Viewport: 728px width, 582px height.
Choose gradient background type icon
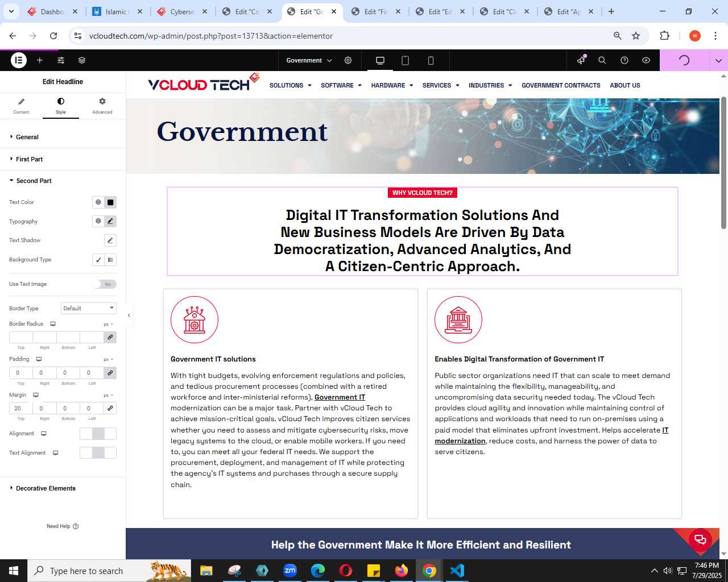tap(110, 260)
